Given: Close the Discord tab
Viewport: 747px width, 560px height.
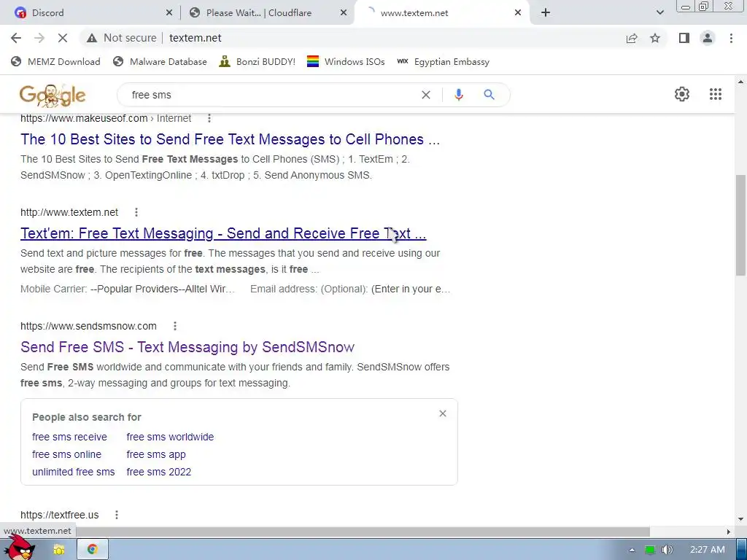Looking at the screenshot, I should click(169, 13).
